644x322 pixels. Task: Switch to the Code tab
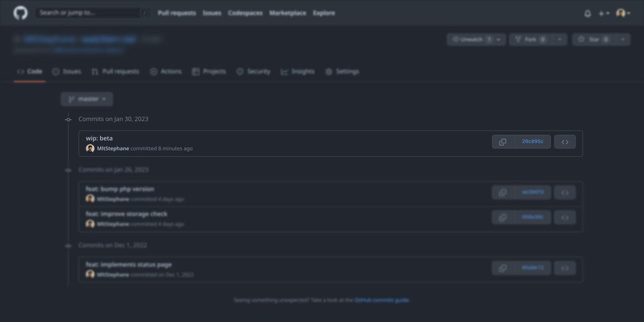click(x=30, y=71)
